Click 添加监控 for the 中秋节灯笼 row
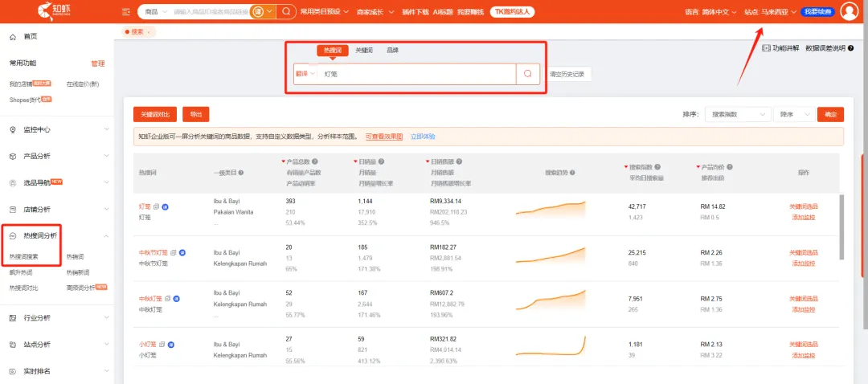This screenshot has width=868, height=384. point(804,263)
